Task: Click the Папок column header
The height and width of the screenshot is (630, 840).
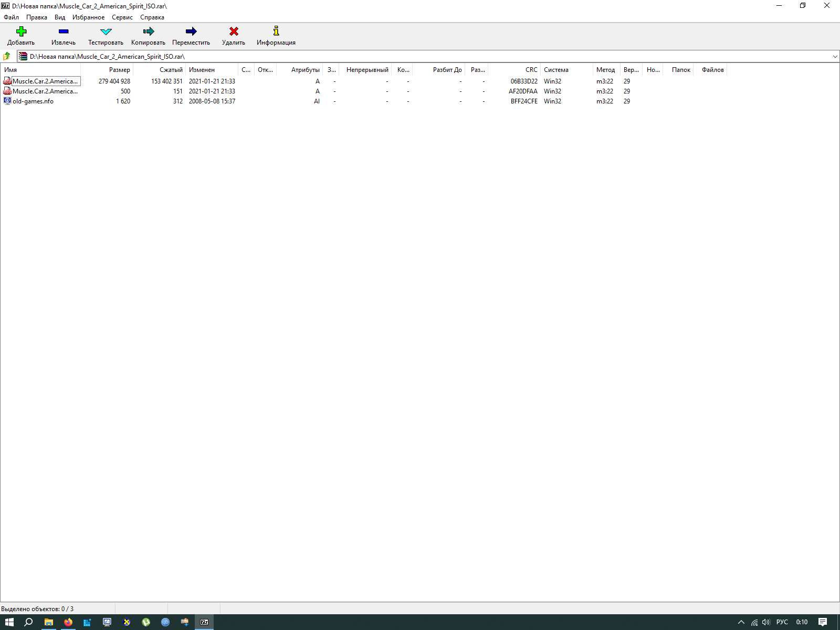Action: pyautogui.click(x=679, y=70)
